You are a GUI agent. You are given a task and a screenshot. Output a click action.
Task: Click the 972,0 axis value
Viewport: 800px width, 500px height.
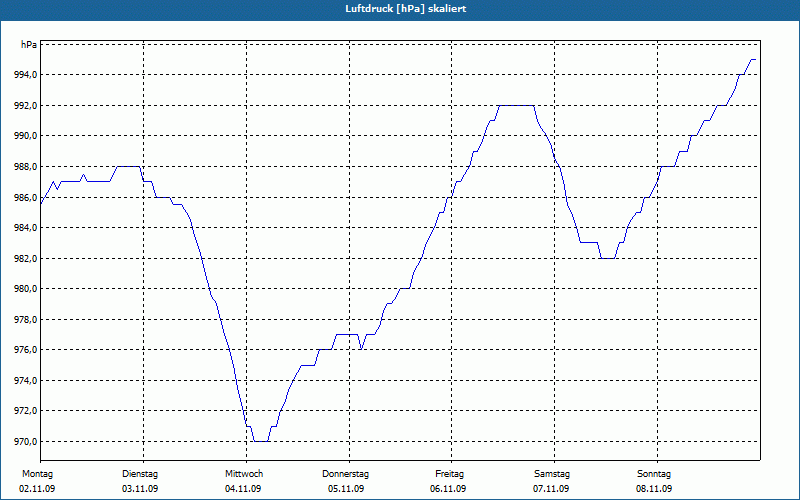(26, 411)
